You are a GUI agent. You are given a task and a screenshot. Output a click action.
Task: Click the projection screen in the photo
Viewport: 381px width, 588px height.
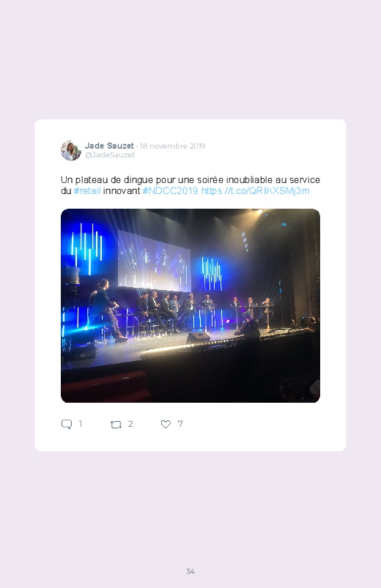[154, 261]
